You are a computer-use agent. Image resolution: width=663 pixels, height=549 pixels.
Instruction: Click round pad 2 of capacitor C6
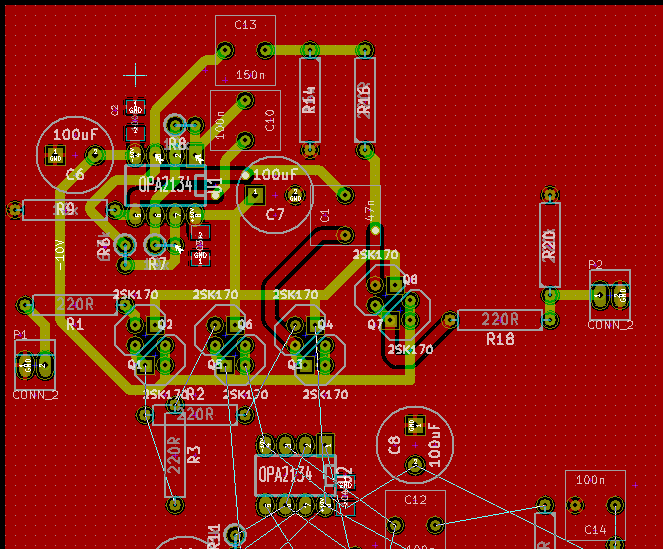point(95,155)
